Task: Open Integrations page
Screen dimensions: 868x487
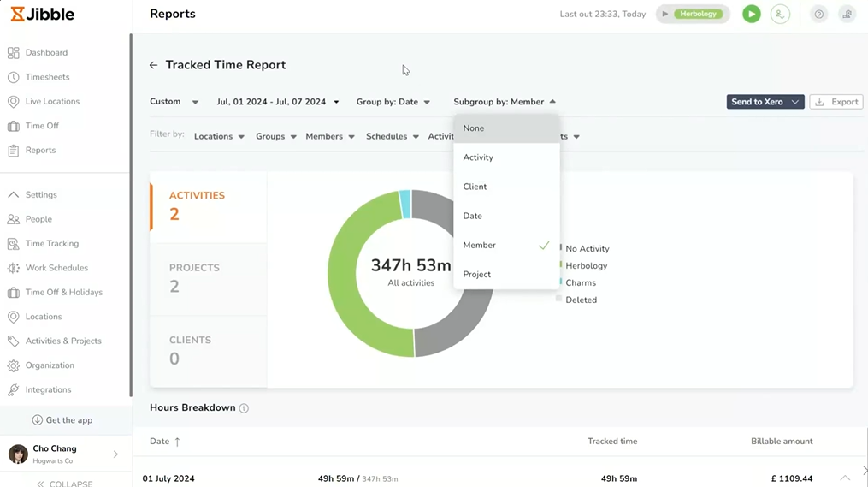Action: click(x=48, y=389)
